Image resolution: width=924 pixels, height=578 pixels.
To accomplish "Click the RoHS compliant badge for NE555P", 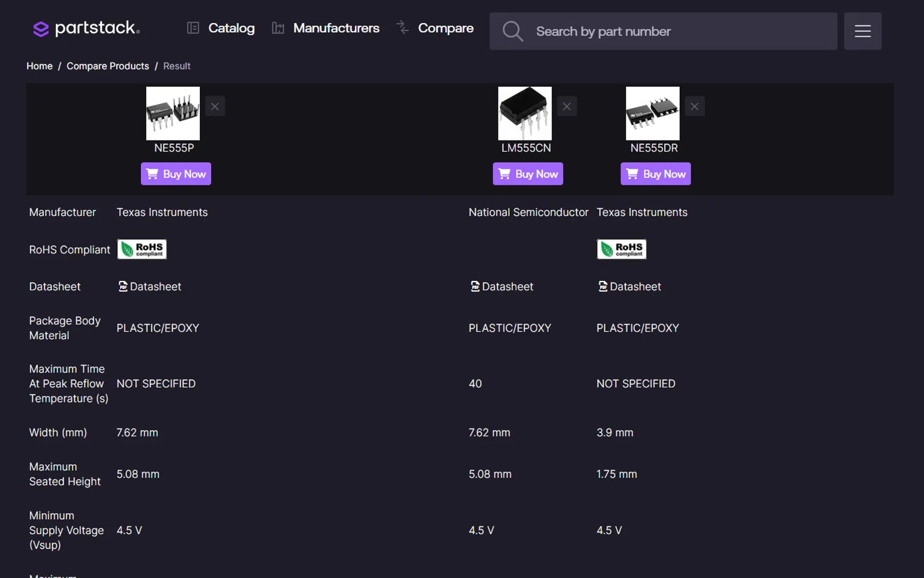I will click(x=142, y=249).
